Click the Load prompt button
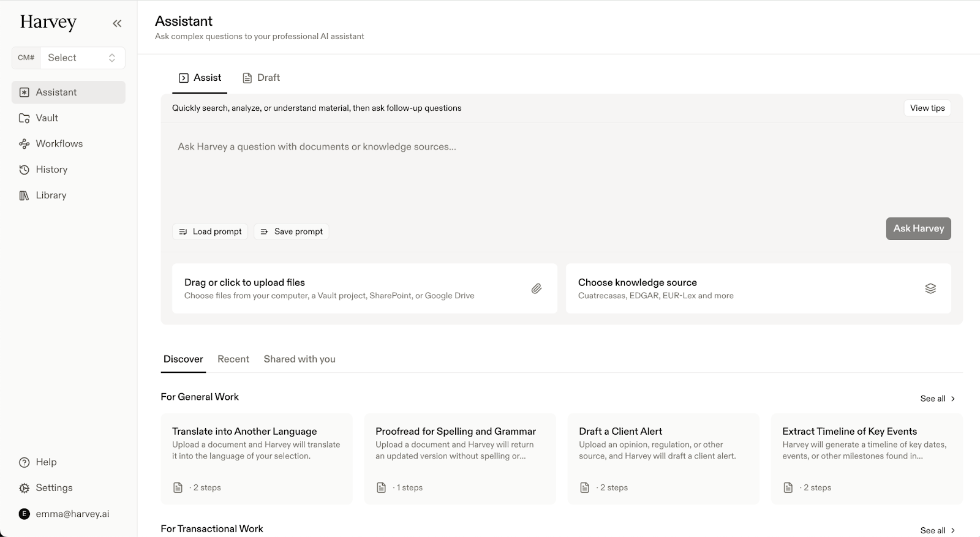 click(x=210, y=231)
